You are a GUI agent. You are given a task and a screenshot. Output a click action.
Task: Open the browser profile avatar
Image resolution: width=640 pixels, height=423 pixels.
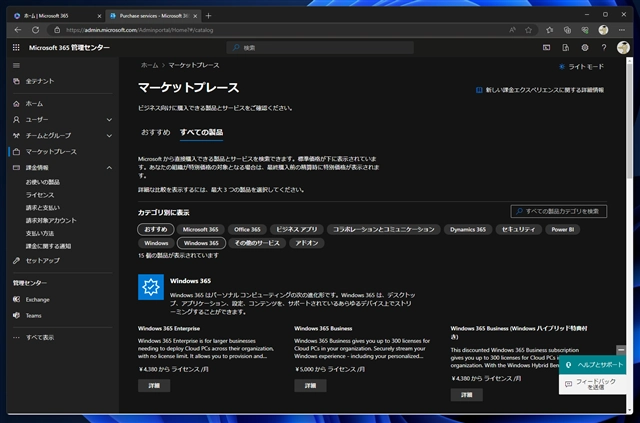click(603, 30)
